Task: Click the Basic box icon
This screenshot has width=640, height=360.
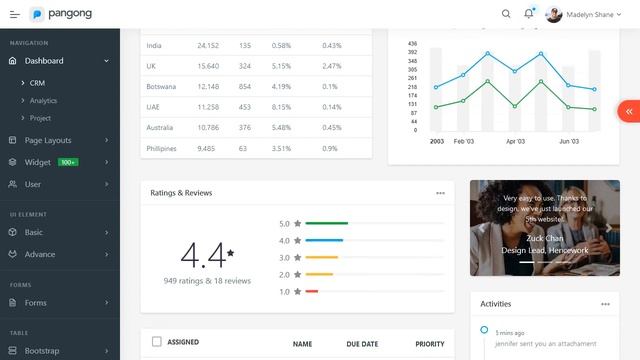Action: pos(13,232)
